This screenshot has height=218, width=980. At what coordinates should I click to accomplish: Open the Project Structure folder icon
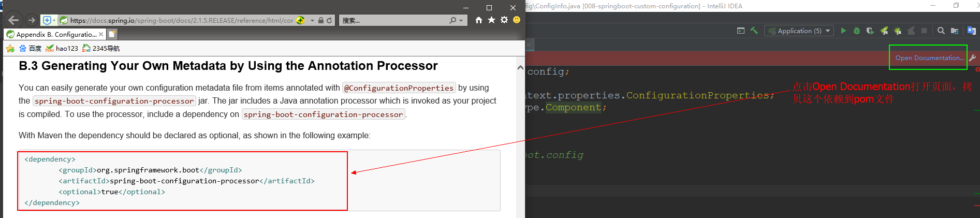[x=955, y=31]
